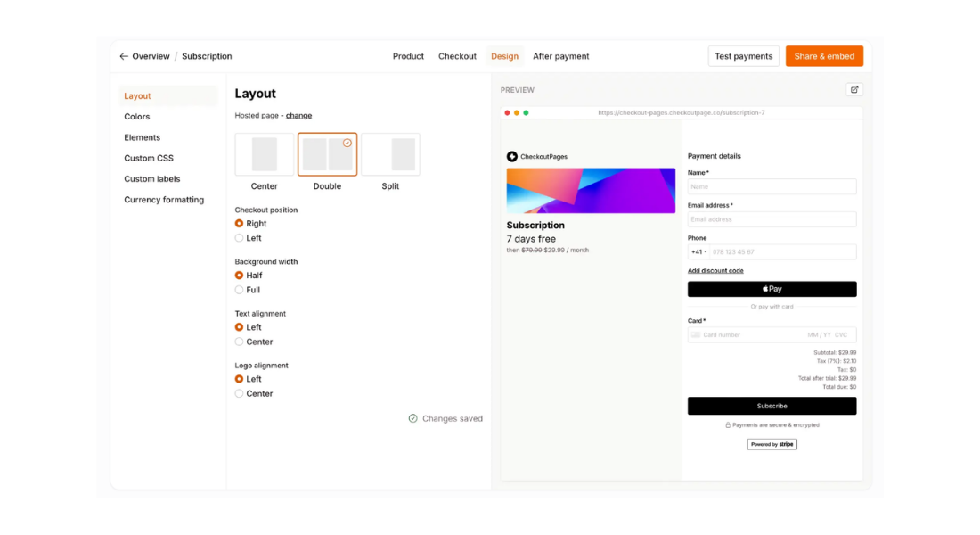Viewport: 980px width, 535px height.
Task: Open the +41 country code selector
Action: pyautogui.click(x=700, y=251)
